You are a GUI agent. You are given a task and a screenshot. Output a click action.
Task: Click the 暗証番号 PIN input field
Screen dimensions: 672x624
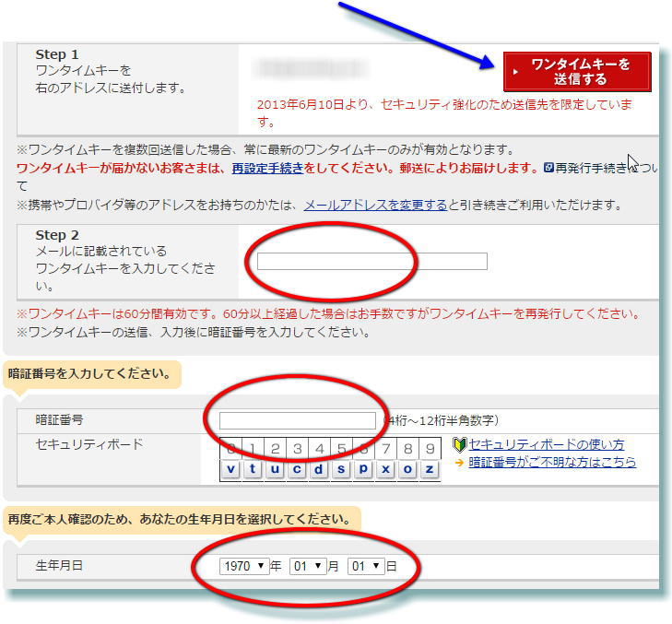[x=298, y=420]
